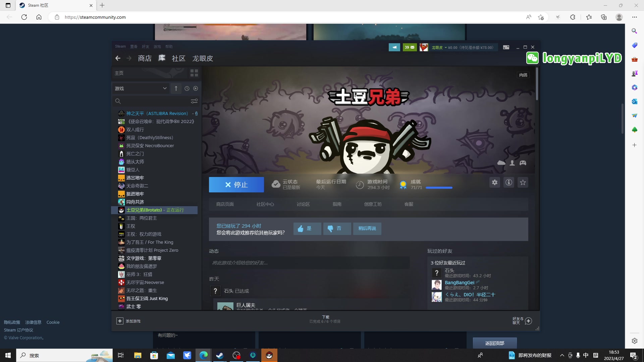Open the 39 notifications inbox
This screenshot has width=644, height=362.
410,47
